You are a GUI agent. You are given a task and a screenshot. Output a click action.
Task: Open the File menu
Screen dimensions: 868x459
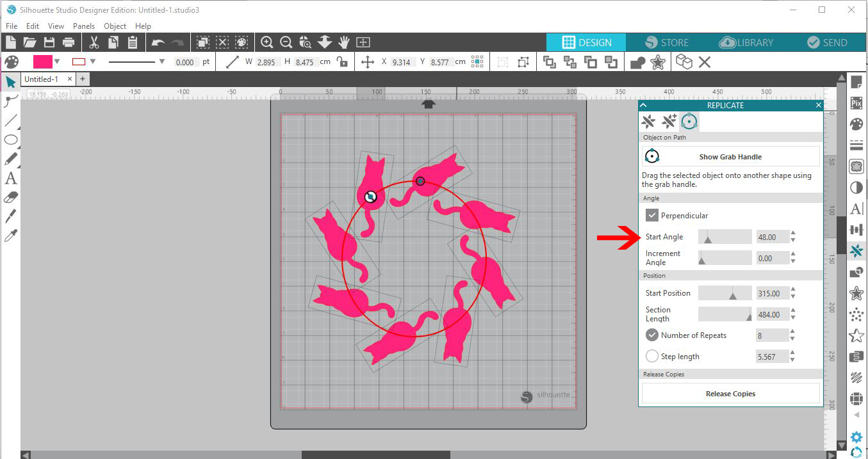[x=12, y=26]
